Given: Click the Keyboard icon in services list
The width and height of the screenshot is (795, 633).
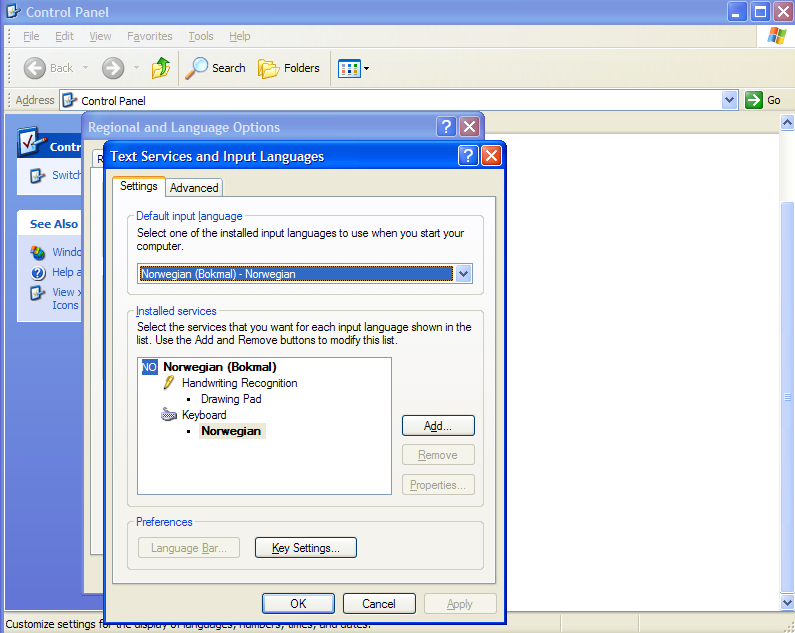Looking at the screenshot, I should pos(169,415).
